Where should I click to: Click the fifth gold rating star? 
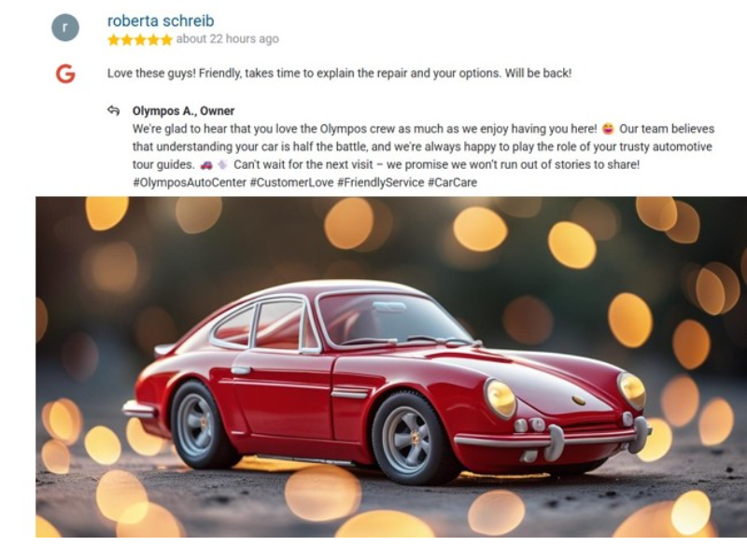point(166,39)
